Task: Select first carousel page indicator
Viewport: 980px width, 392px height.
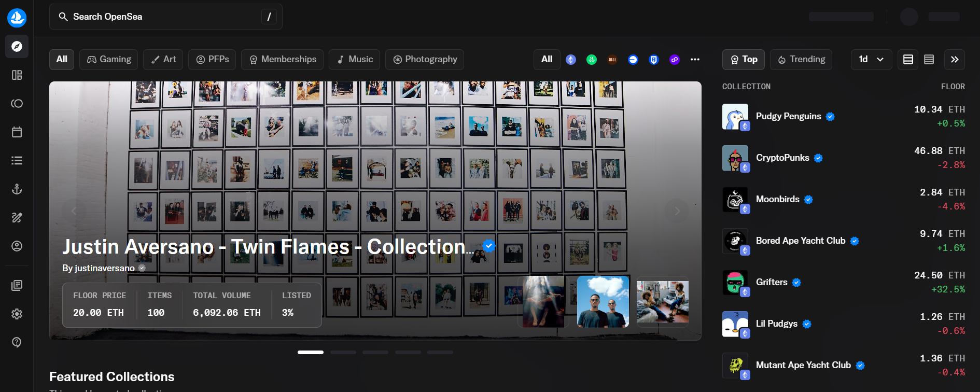Action: pyautogui.click(x=311, y=353)
